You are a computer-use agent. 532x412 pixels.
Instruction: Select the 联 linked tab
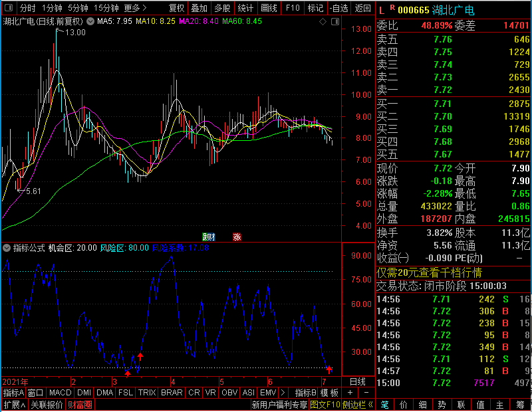click(x=461, y=405)
